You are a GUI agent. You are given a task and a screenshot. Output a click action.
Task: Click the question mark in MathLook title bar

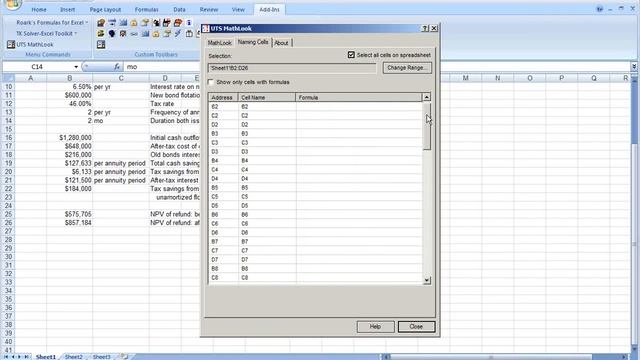coord(424,28)
